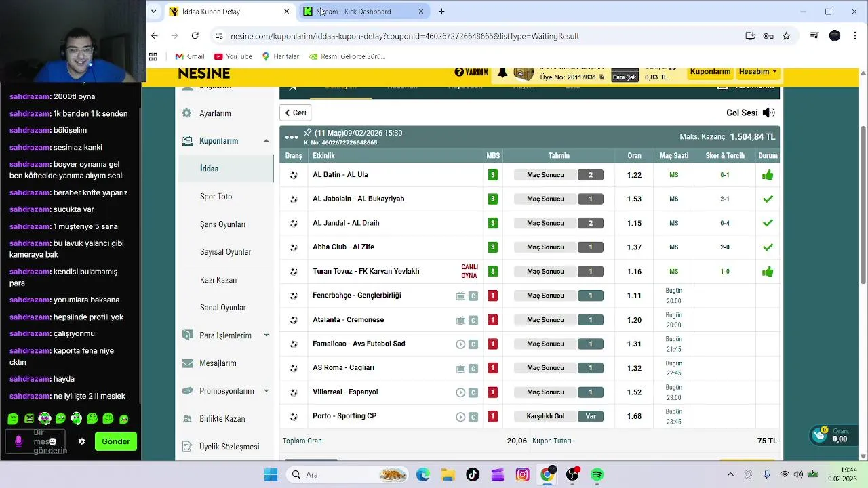
Task: Open the YARDIM help link
Action: 471,73
